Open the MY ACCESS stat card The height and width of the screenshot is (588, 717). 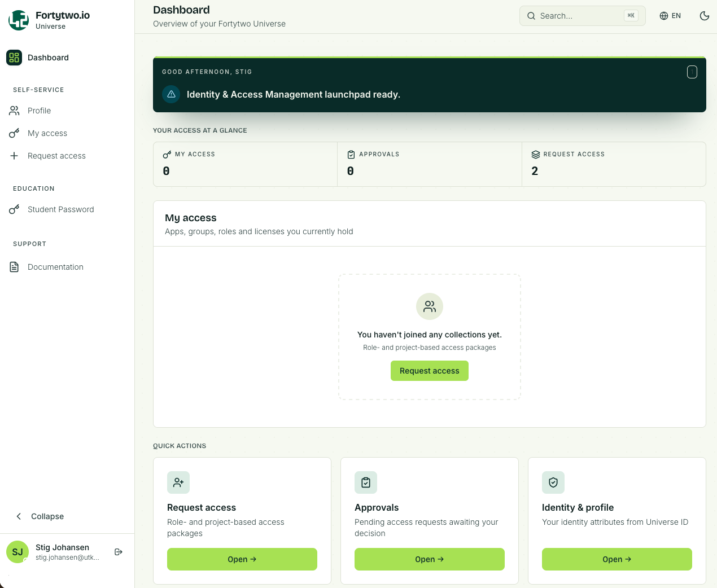pyautogui.click(x=246, y=164)
